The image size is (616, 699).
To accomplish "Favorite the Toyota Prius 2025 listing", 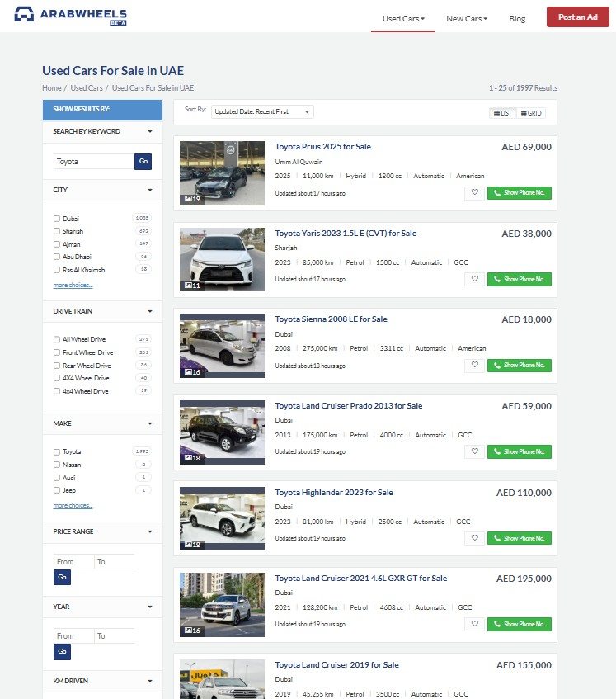I will pos(474,192).
